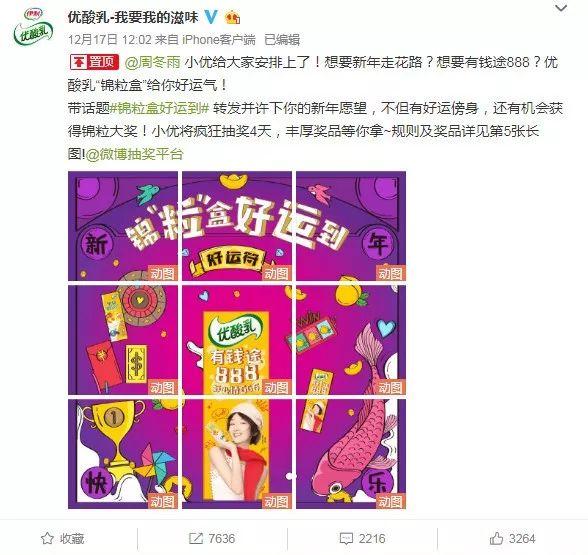
Task: Open the Yousuanru profile avatar
Action: point(33,26)
